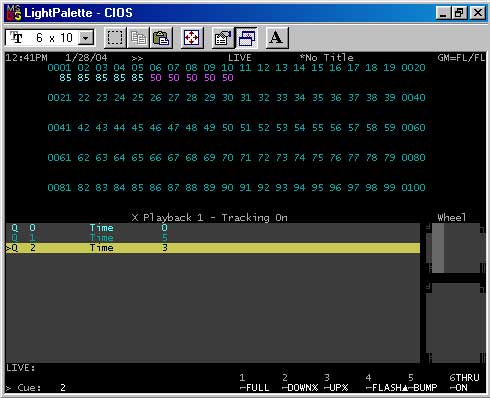490x398 pixels.
Task: Open the 6 x 10 font size dropdown
Action: click(x=86, y=38)
